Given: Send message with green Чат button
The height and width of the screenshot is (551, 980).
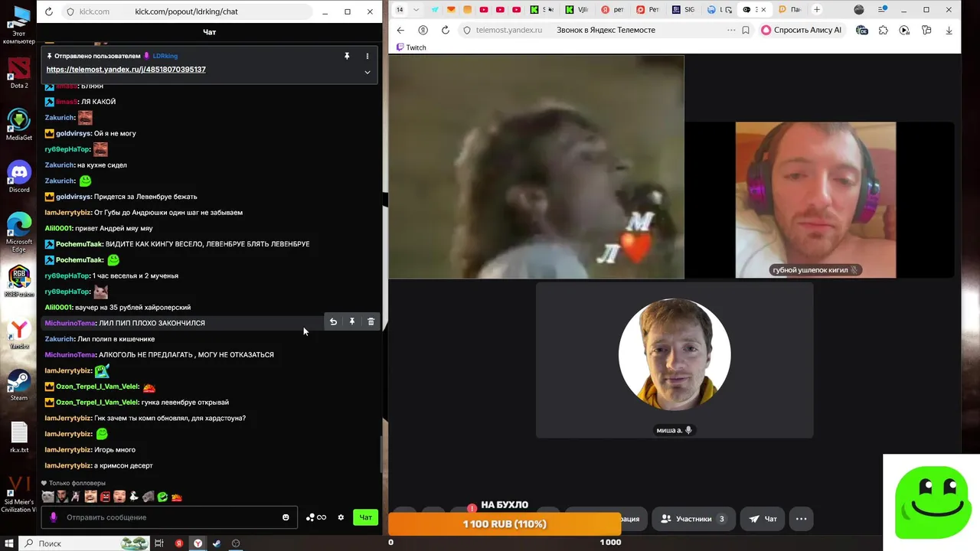Looking at the screenshot, I should click(366, 517).
